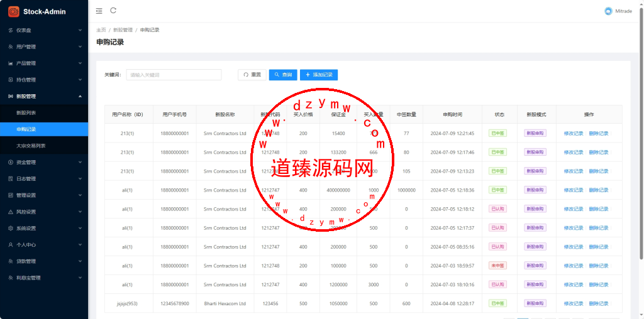Expand the 持仓管理 menu chevron
This screenshot has width=644, height=319.
(x=80, y=80)
